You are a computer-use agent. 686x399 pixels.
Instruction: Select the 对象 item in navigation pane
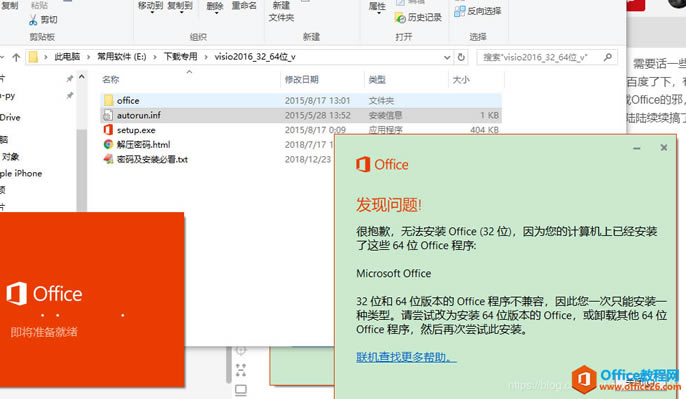point(10,157)
